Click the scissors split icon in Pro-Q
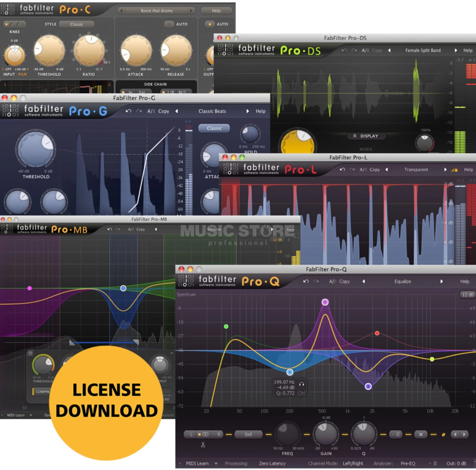The width and height of the screenshot is (476, 470). click(203, 445)
